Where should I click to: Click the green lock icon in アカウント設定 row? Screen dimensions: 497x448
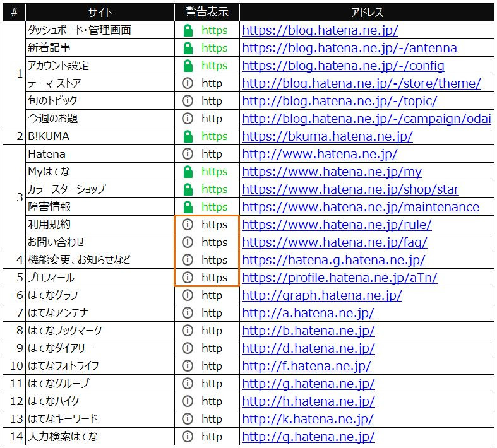pos(188,66)
